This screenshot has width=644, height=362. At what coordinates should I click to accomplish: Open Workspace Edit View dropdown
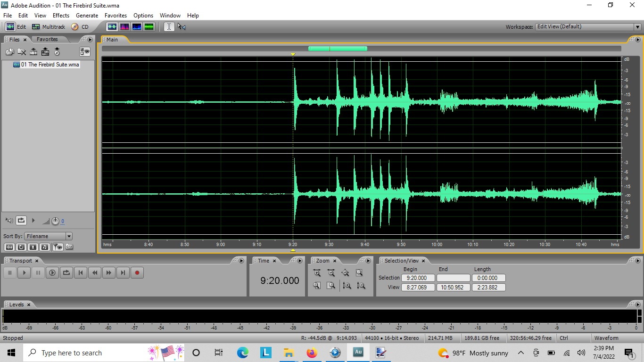tap(588, 27)
